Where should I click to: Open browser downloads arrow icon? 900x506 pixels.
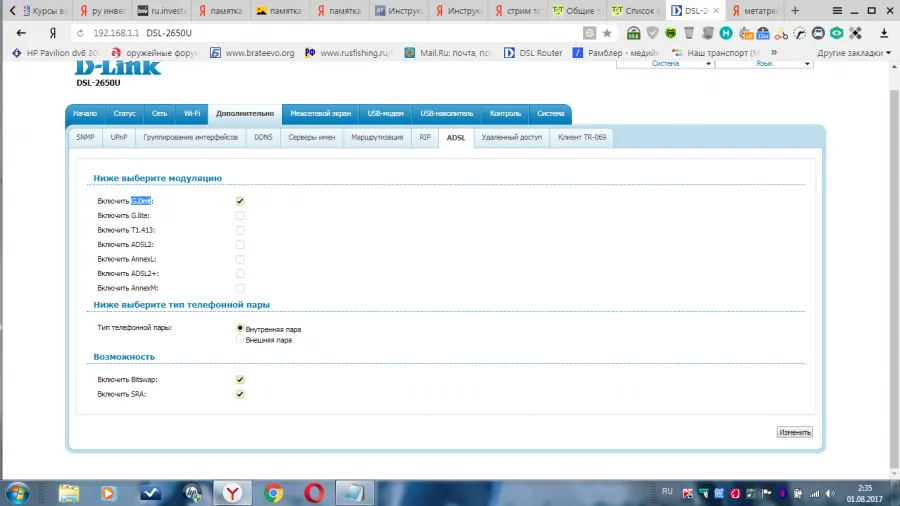tap(884, 33)
